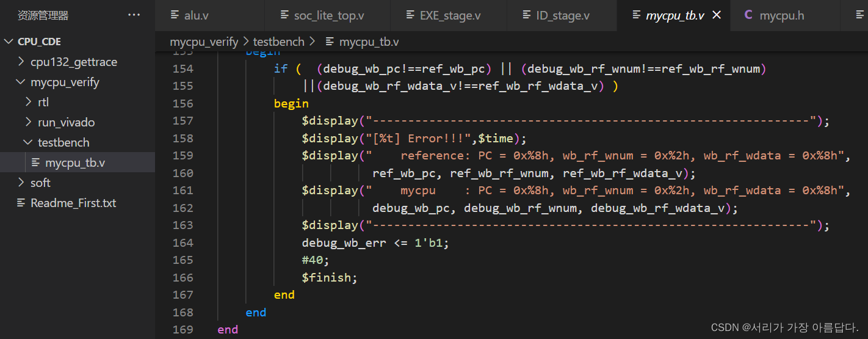Switch to the EXE_stage.v tab

(x=449, y=15)
